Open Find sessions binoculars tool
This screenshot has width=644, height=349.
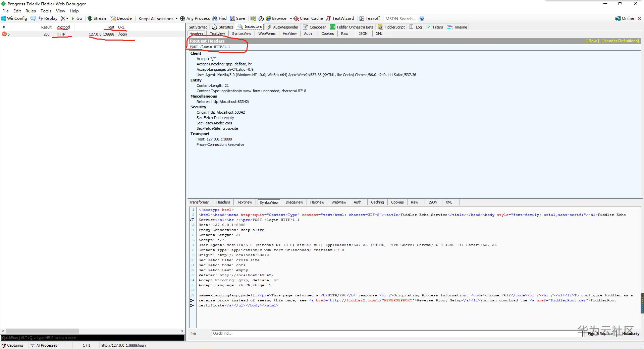[x=220, y=18]
